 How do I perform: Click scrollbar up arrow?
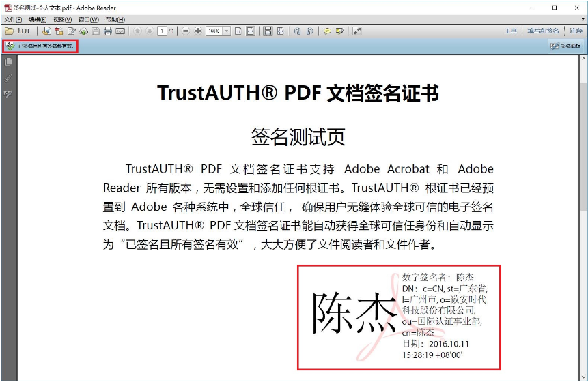(583, 59)
